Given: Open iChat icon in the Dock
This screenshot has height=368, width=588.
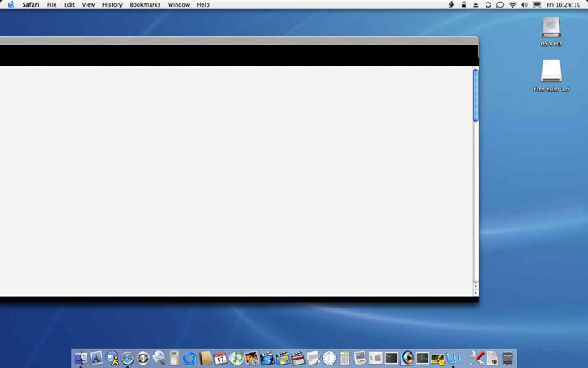Looking at the screenshot, I should [112, 359].
